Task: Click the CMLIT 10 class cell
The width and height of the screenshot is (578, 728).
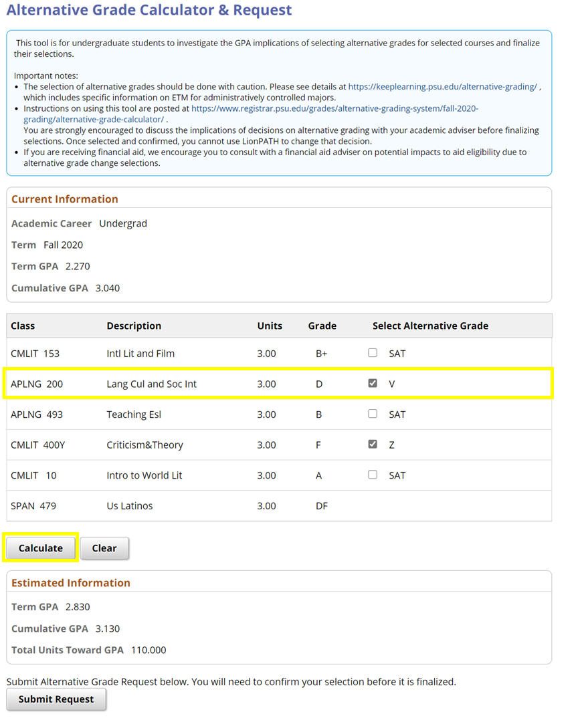Action: tap(33, 475)
